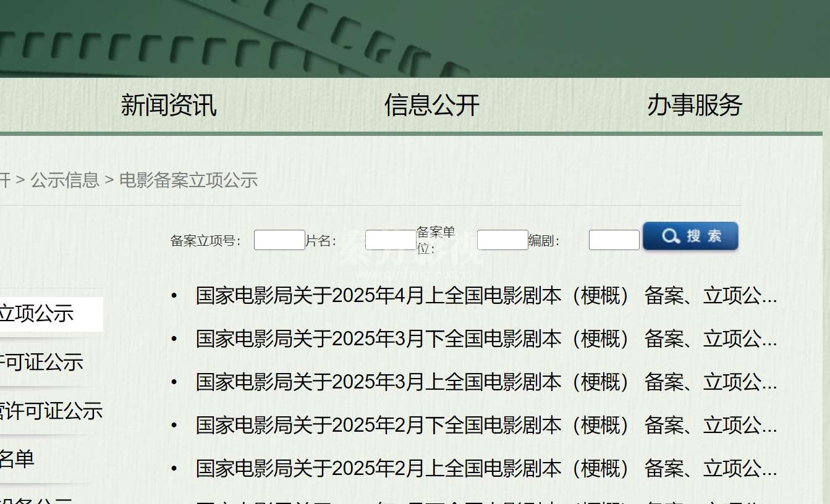The width and height of the screenshot is (830, 504).
Task: Click the 搜索 search button
Action: coord(690,236)
